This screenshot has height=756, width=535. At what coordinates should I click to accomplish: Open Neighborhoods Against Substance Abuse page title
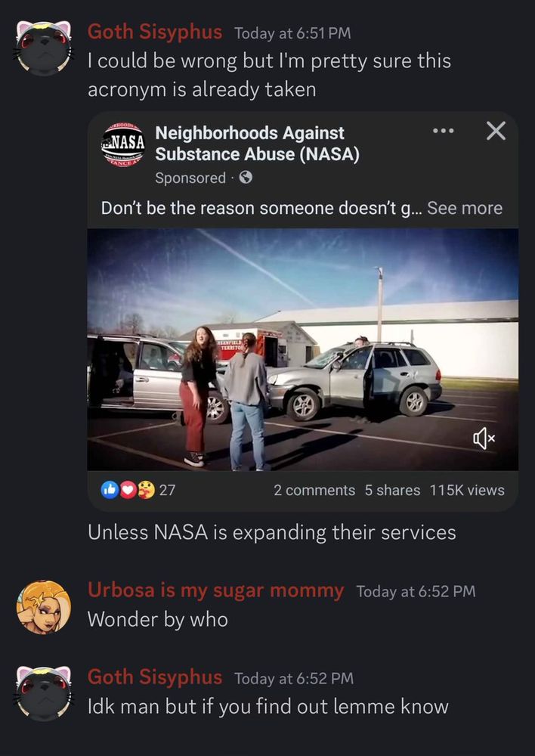point(257,143)
